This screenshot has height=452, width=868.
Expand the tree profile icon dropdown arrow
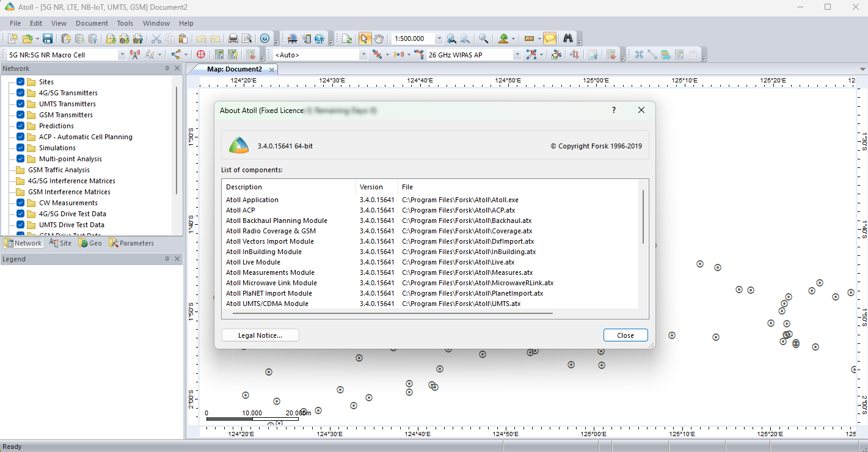point(514,38)
